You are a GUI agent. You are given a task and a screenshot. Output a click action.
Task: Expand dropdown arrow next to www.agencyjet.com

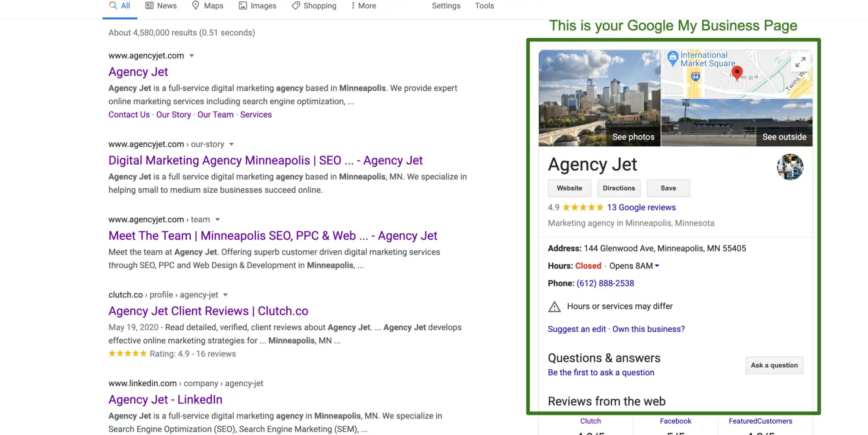pyautogui.click(x=192, y=56)
